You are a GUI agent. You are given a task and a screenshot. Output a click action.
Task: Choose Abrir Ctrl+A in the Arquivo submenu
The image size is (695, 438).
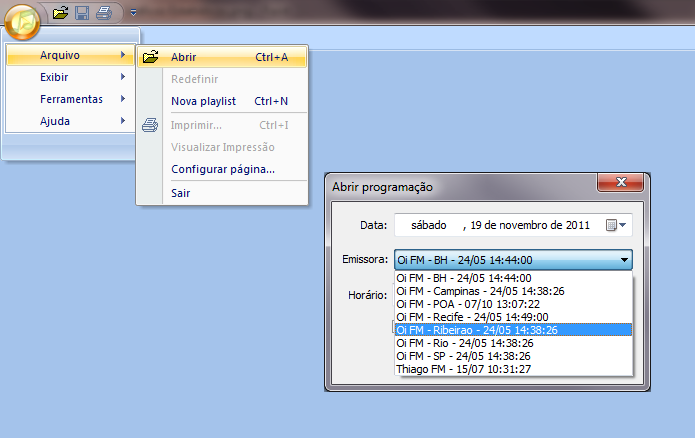coord(222,57)
